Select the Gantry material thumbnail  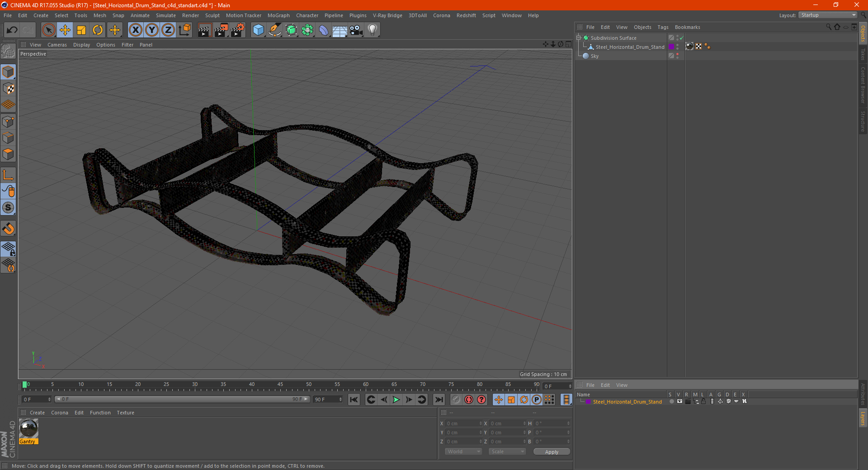[x=28, y=428]
